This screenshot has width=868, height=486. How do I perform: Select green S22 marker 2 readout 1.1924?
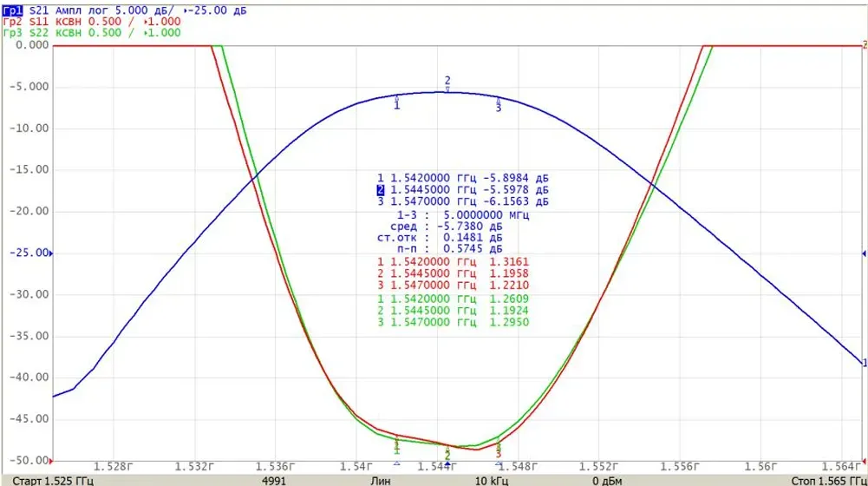coord(453,311)
